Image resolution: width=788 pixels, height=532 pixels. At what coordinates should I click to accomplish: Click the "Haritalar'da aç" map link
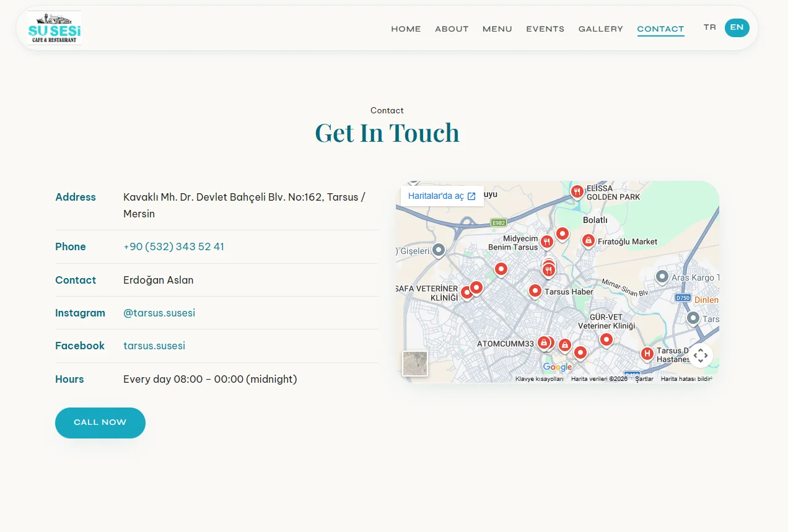(442, 196)
